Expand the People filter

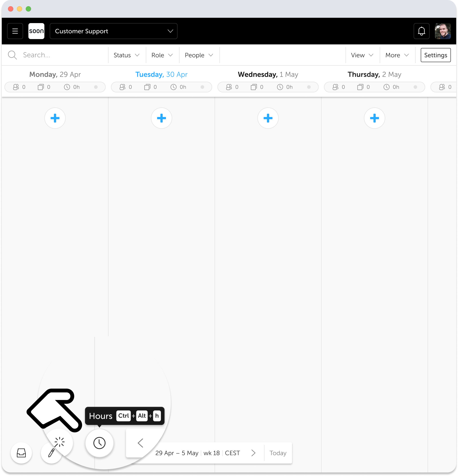(x=199, y=55)
